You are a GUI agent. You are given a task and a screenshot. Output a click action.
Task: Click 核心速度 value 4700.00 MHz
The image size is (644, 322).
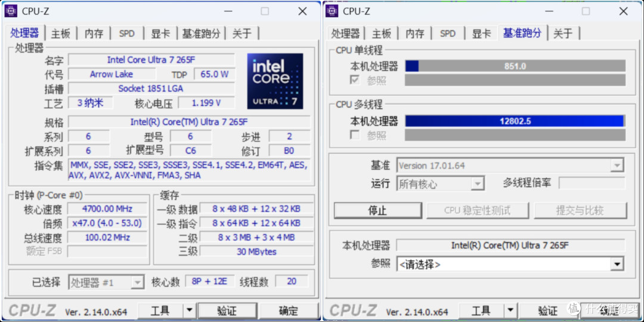[x=107, y=209]
